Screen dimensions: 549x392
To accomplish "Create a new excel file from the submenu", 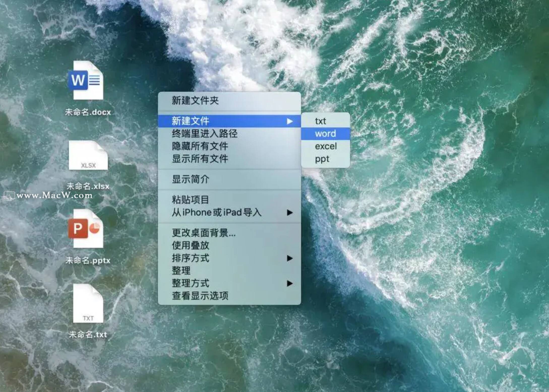I will [326, 146].
